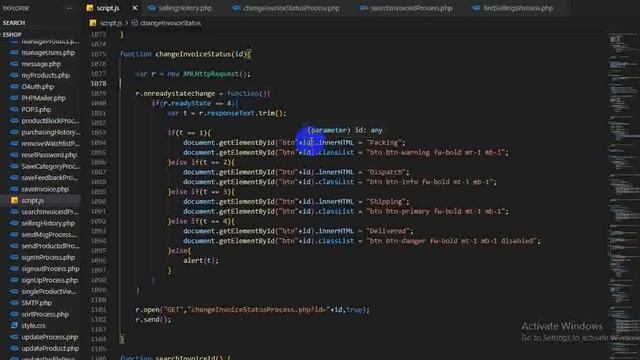640x360 pixels.
Task: Open the productBlockProc... file
Action: point(50,121)
